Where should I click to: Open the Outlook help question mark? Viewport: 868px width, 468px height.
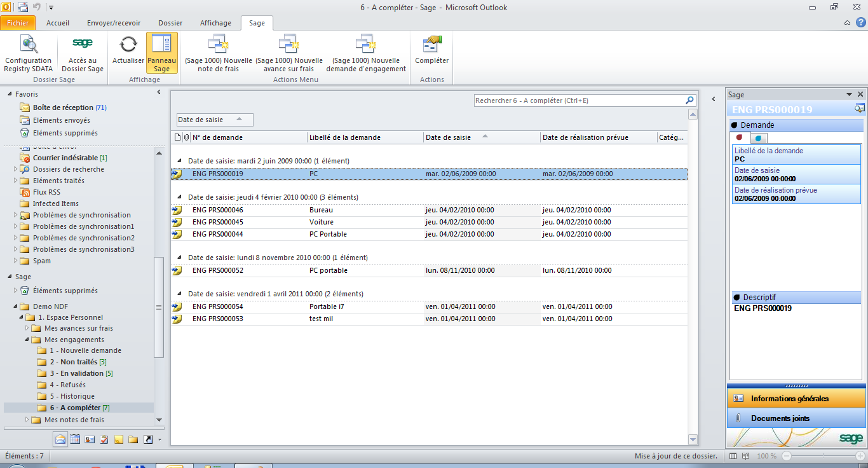861,22
